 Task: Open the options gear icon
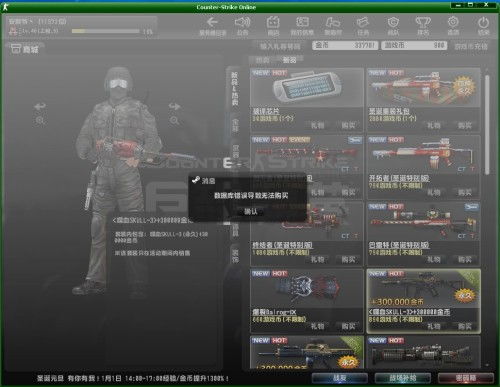453,22
